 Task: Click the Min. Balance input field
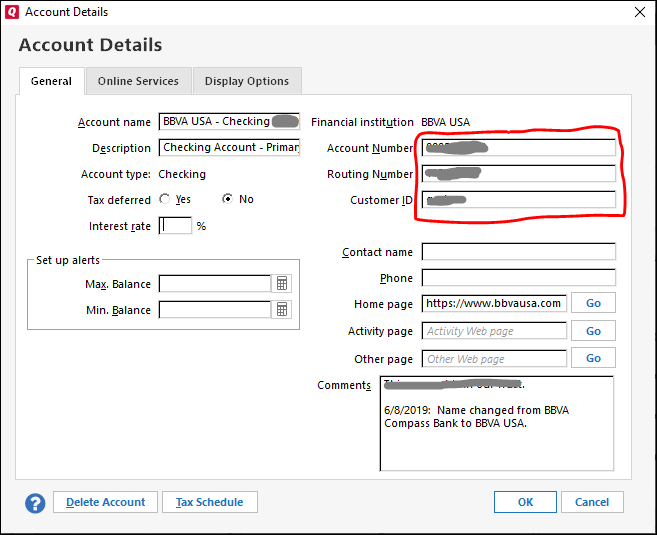215,310
